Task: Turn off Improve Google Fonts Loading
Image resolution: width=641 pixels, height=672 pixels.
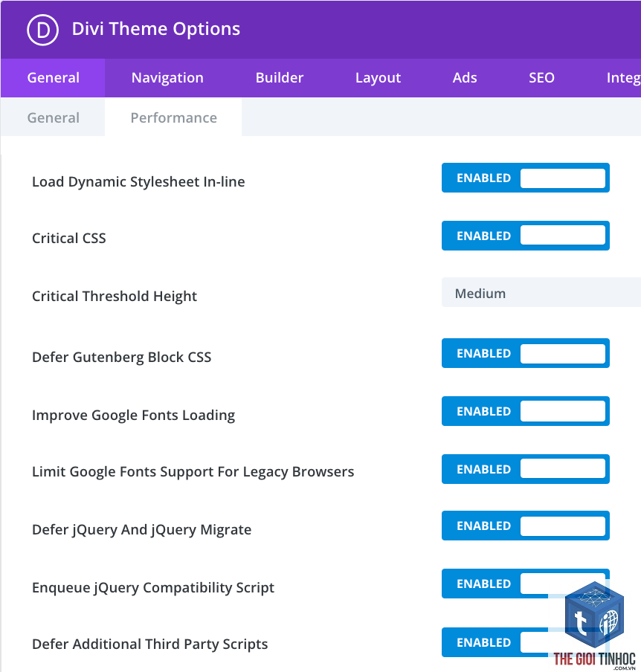Action: 525,411
